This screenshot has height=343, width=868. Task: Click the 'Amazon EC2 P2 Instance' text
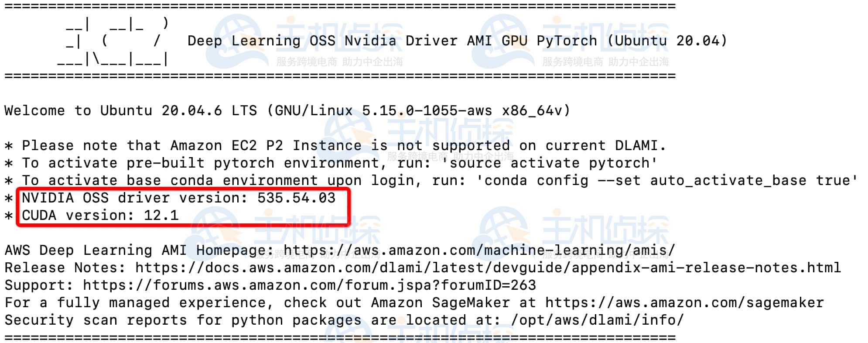click(266, 146)
